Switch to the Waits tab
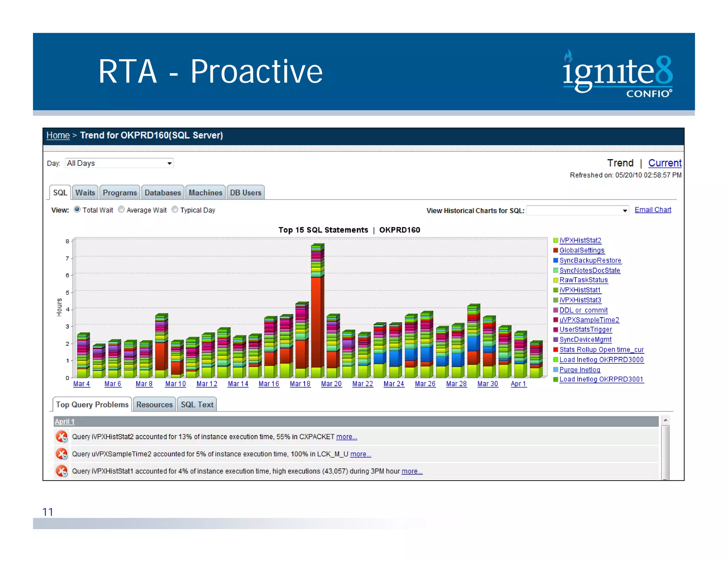The width and height of the screenshot is (728, 562). (85, 193)
